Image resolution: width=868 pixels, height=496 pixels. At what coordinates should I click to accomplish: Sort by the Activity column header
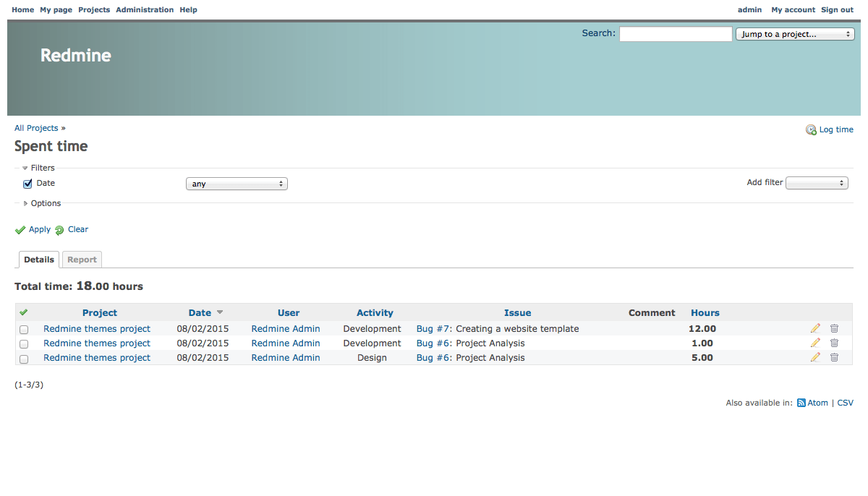[x=375, y=313]
